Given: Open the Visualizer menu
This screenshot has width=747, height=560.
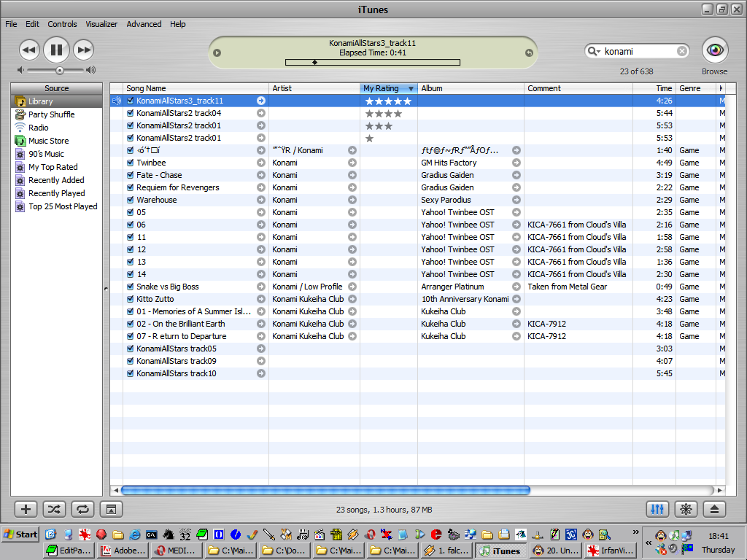Looking at the screenshot, I should (x=101, y=24).
